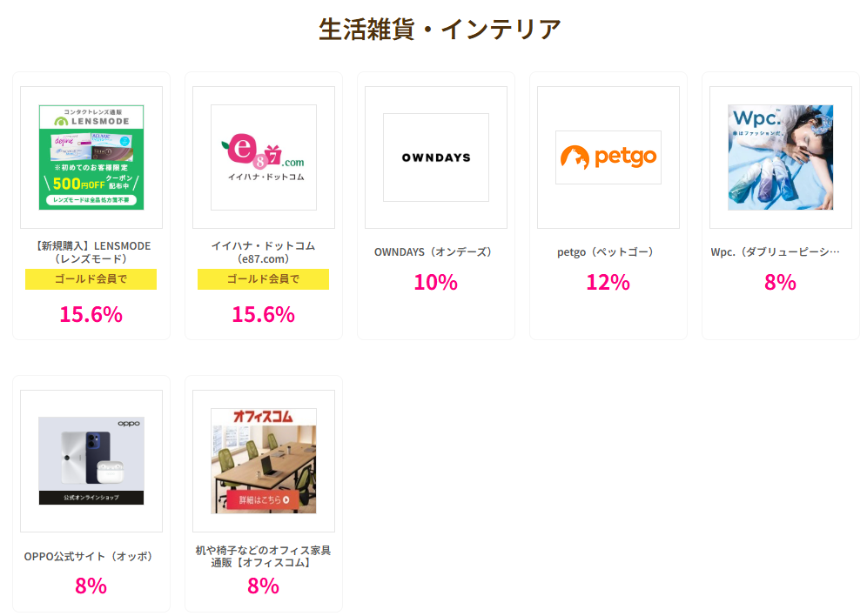Click the OWNDAYS logo
This screenshot has width=867, height=616.
pos(436,157)
